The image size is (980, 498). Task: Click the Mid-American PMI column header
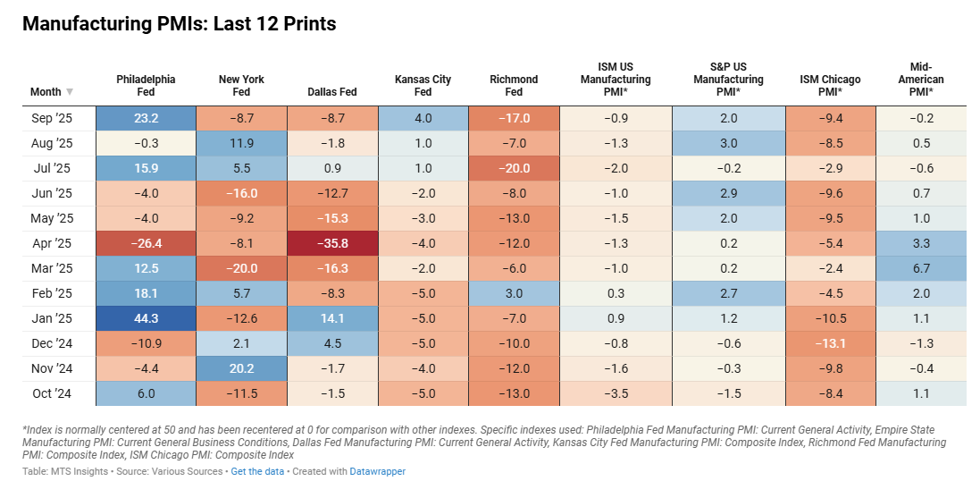pyautogui.click(x=920, y=79)
